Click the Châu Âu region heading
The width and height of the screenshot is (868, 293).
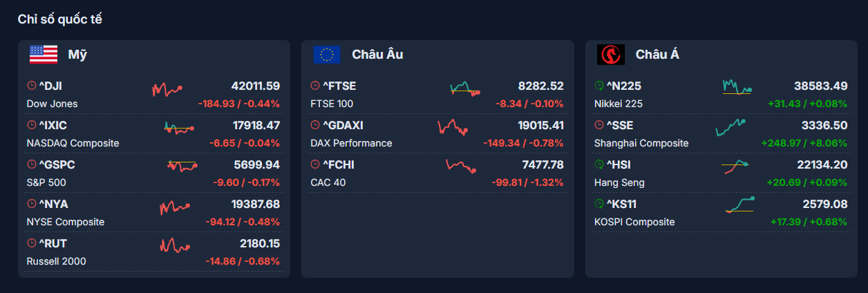pyautogui.click(x=377, y=54)
